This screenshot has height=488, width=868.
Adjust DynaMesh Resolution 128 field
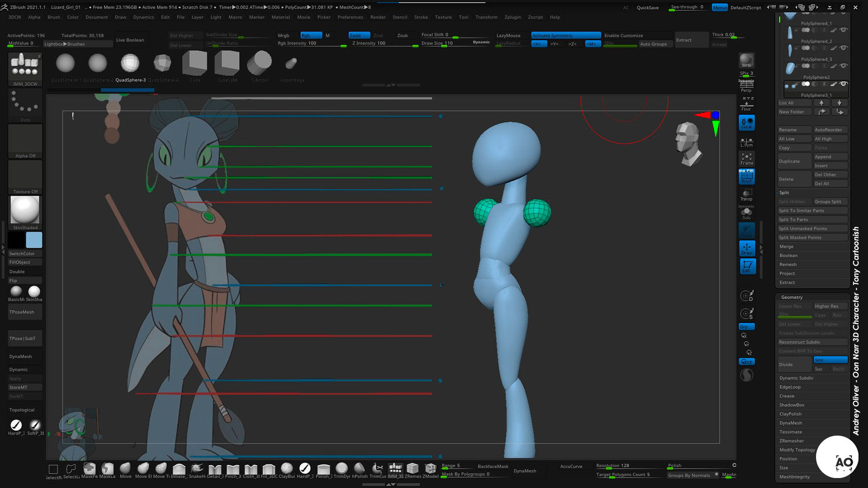[x=629, y=466]
